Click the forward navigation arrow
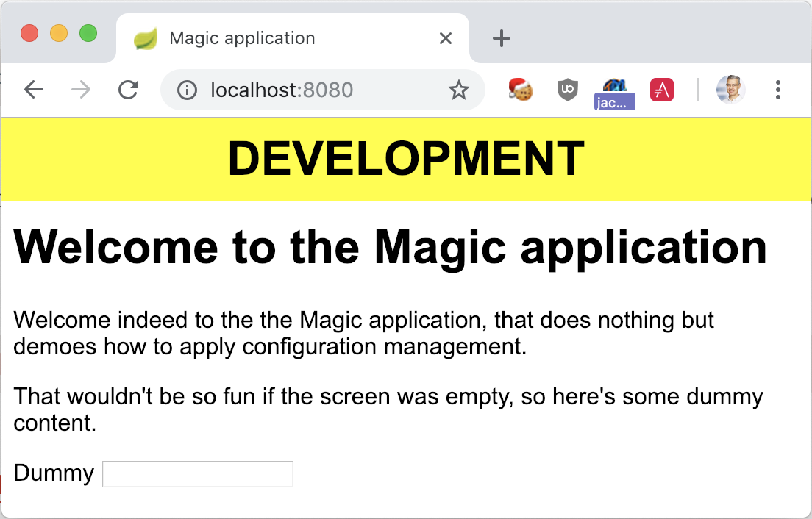 [81, 89]
